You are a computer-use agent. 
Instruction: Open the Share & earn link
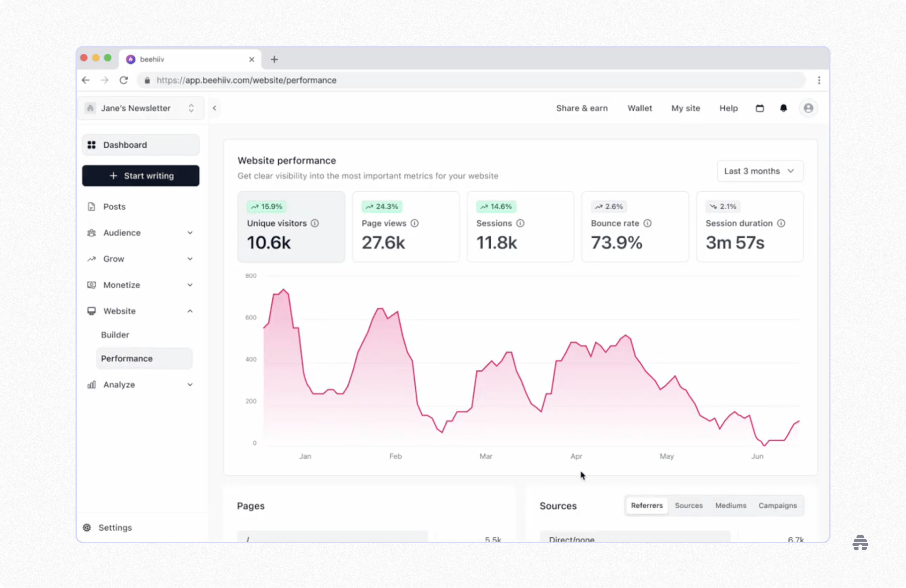582,108
